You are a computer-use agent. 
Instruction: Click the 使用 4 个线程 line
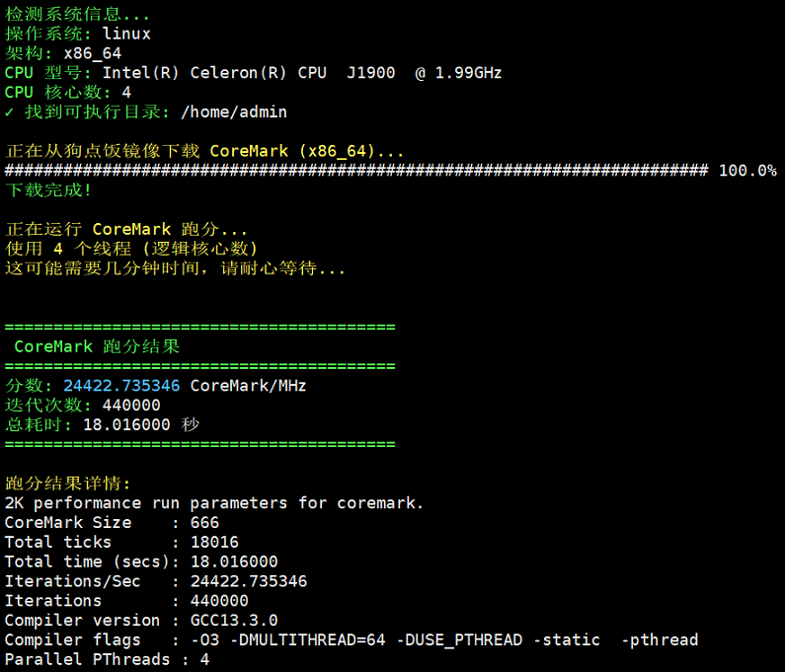131,249
